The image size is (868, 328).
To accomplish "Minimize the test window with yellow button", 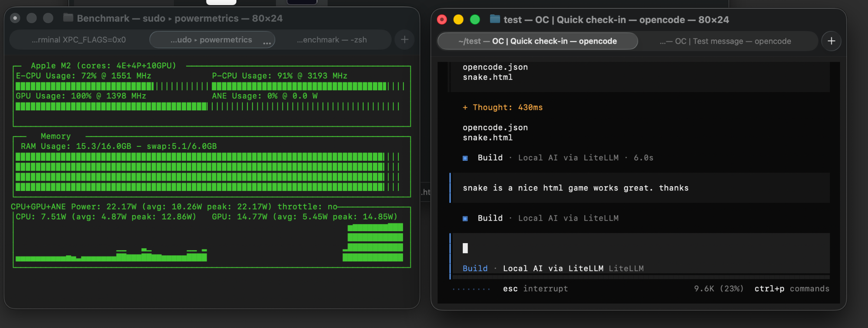I will click(x=458, y=20).
